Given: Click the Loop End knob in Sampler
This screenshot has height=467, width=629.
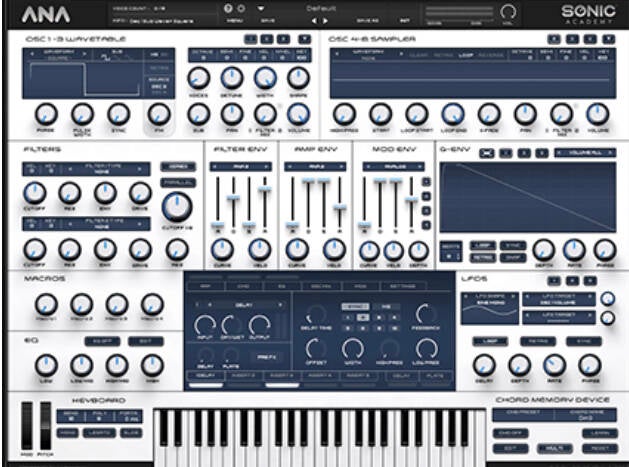Looking at the screenshot, I should tap(453, 114).
